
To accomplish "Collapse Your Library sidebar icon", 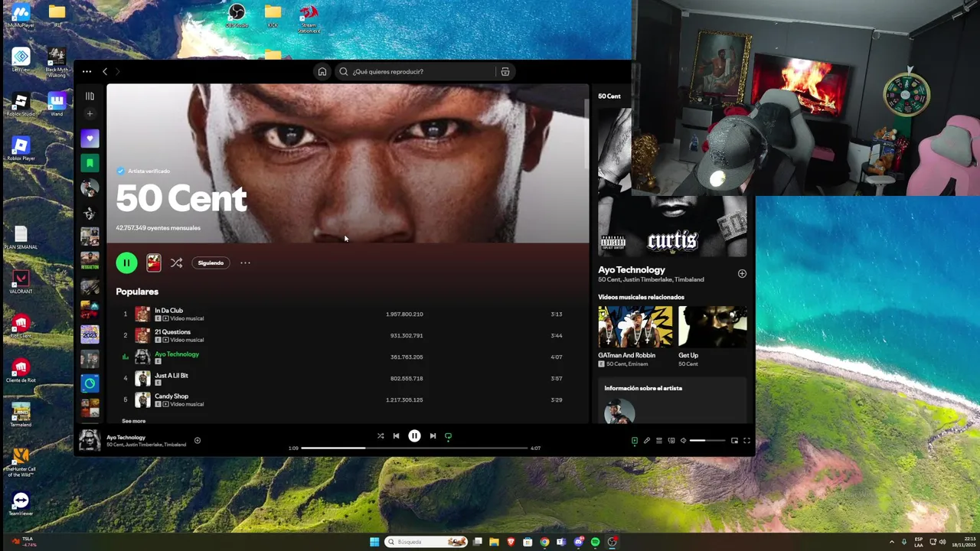I will [x=90, y=96].
